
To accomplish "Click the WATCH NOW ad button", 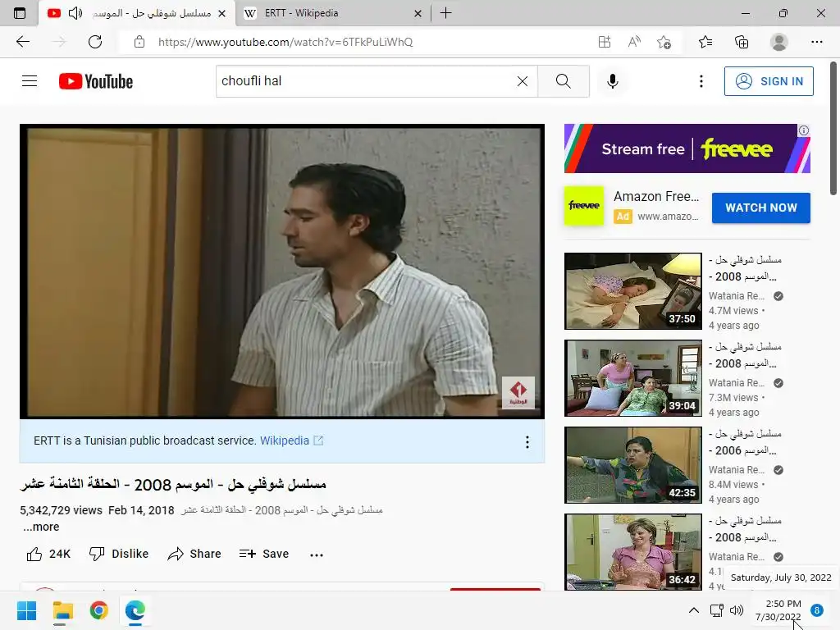I will coord(760,208).
